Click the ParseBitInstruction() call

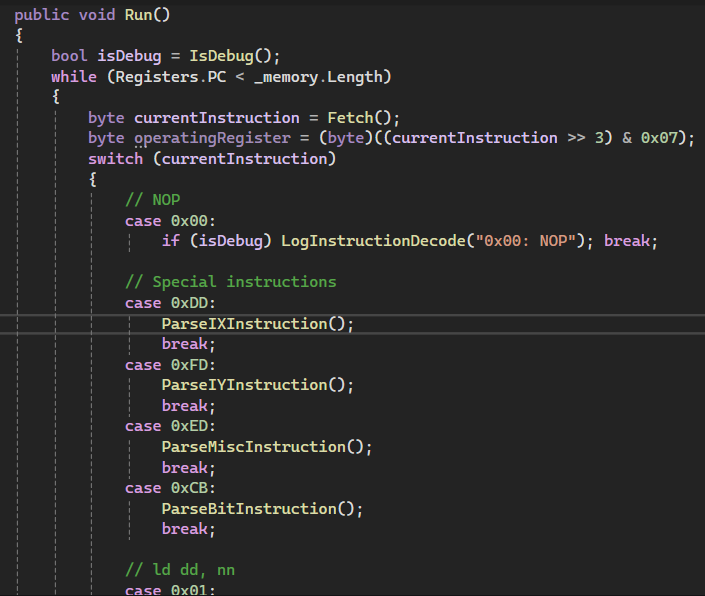259,509
